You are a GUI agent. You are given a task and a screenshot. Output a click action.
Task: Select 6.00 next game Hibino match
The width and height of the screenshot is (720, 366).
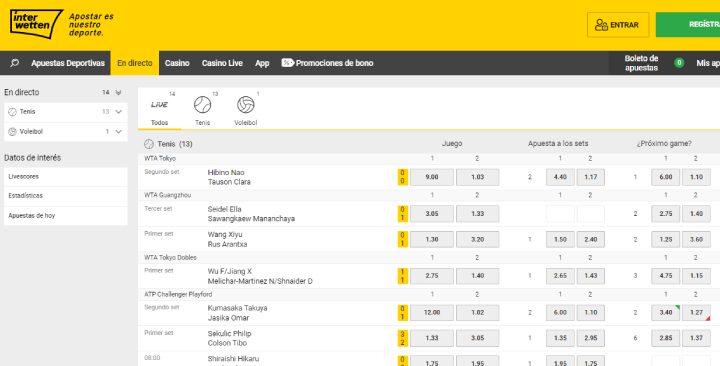pos(666,177)
